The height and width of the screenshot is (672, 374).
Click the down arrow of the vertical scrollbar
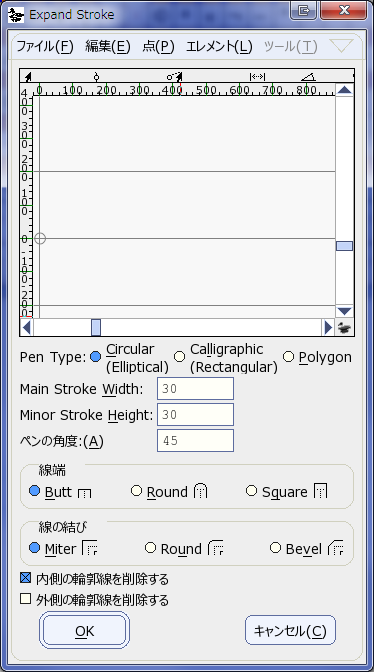(344, 311)
